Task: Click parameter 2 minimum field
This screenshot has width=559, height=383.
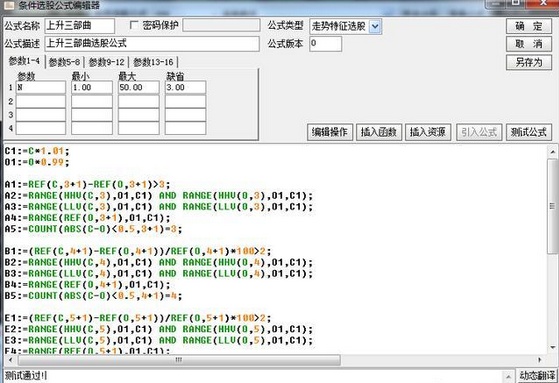Action: click(x=92, y=101)
